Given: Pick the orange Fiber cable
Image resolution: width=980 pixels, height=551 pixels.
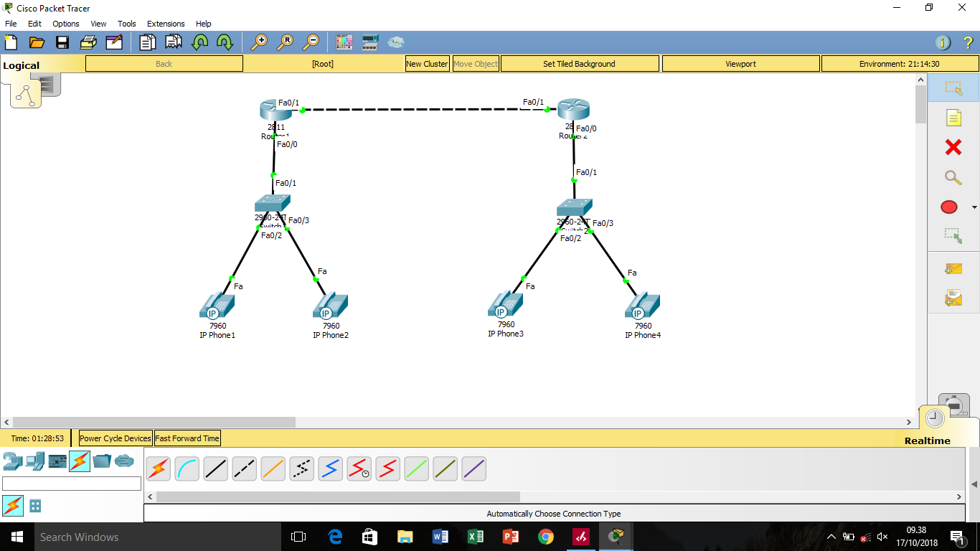Looking at the screenshot, I should click(273, 469).
